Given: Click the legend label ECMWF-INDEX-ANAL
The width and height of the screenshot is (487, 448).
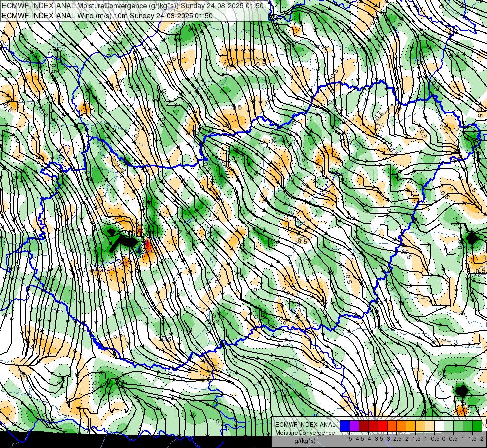Looking at the screenshot, I should [305, 425].
